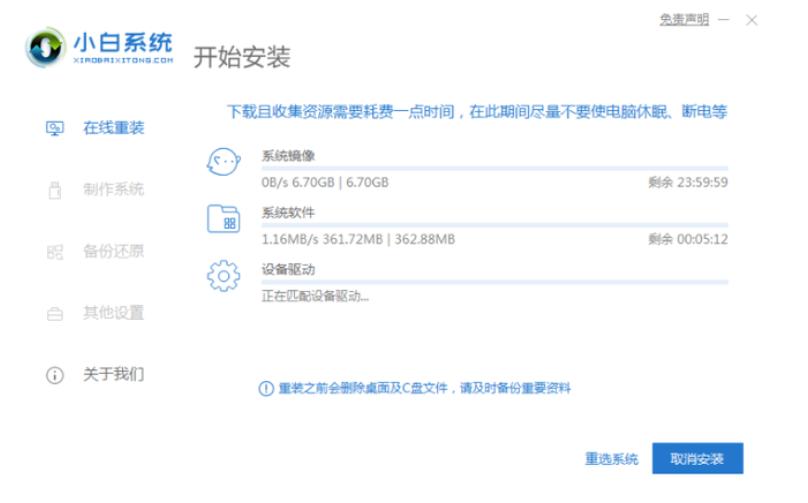
Task: Open the 在线重装 tab
Action: click(x=113, y=128)
